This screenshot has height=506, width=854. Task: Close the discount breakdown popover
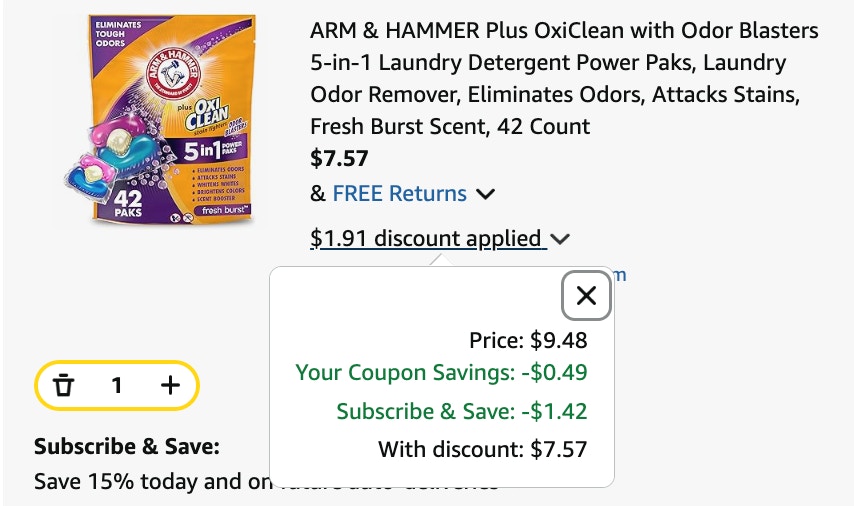pyautogui.click(x=586, y=296)
